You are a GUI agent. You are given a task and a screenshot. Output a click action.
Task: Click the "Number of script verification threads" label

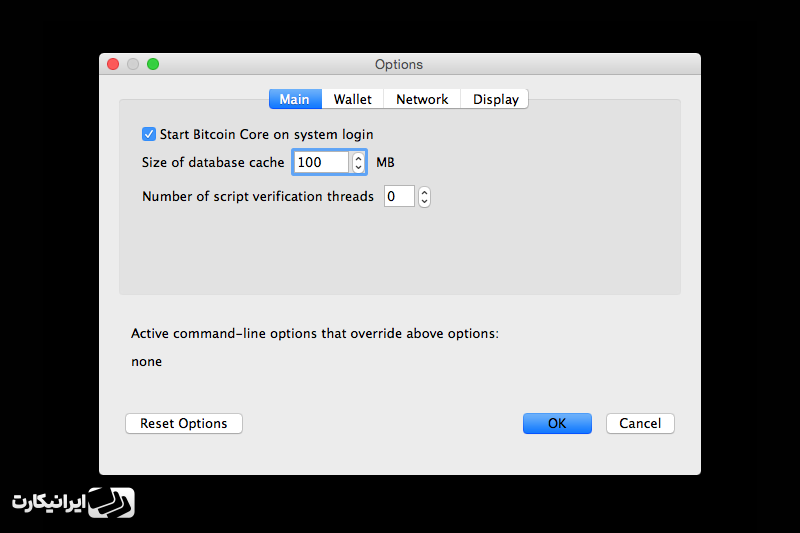click(258, 196)
